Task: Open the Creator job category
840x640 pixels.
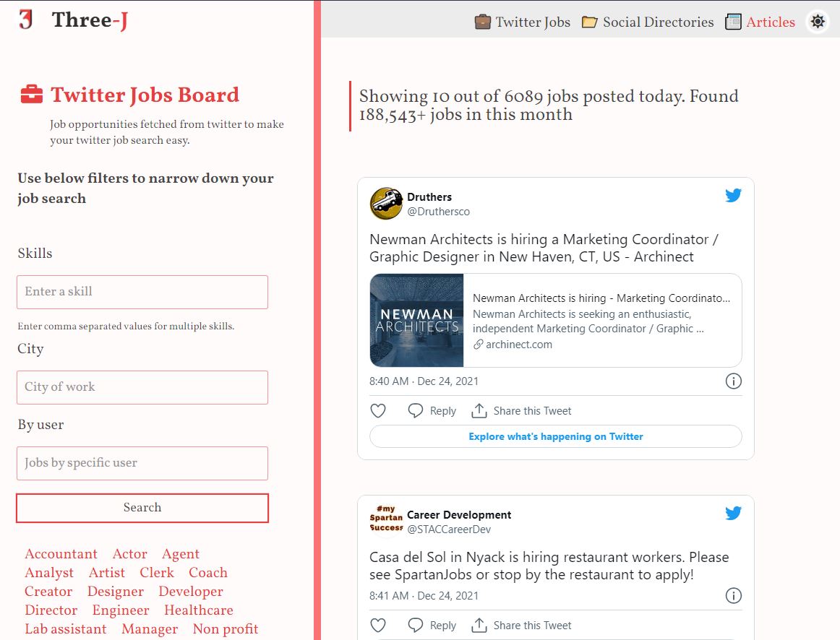Action: (x=48, y=592)
